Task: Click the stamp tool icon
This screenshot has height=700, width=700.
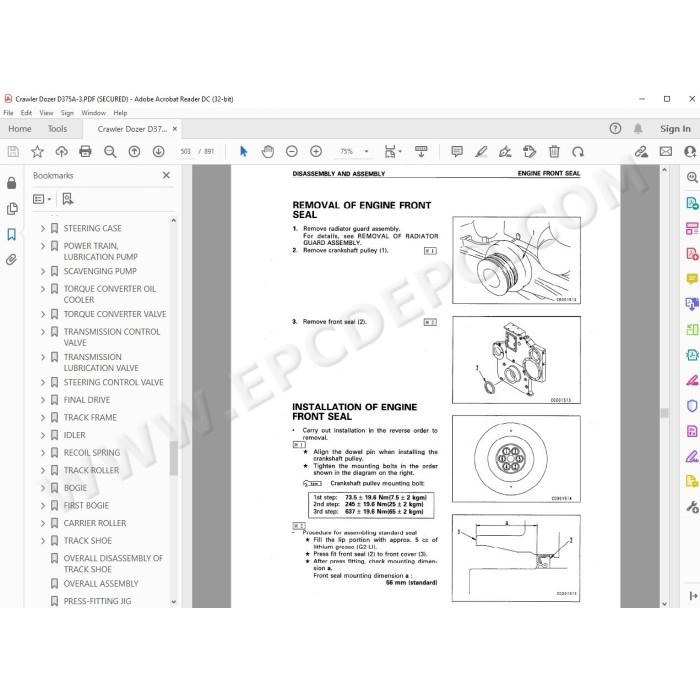Action: (x=529, y=152)
